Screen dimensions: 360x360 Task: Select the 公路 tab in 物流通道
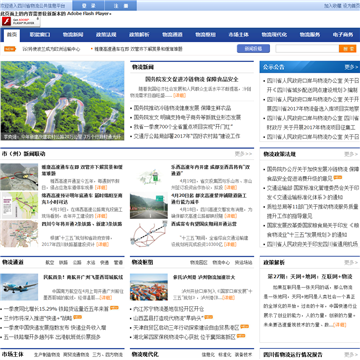(x=77, y=263)
